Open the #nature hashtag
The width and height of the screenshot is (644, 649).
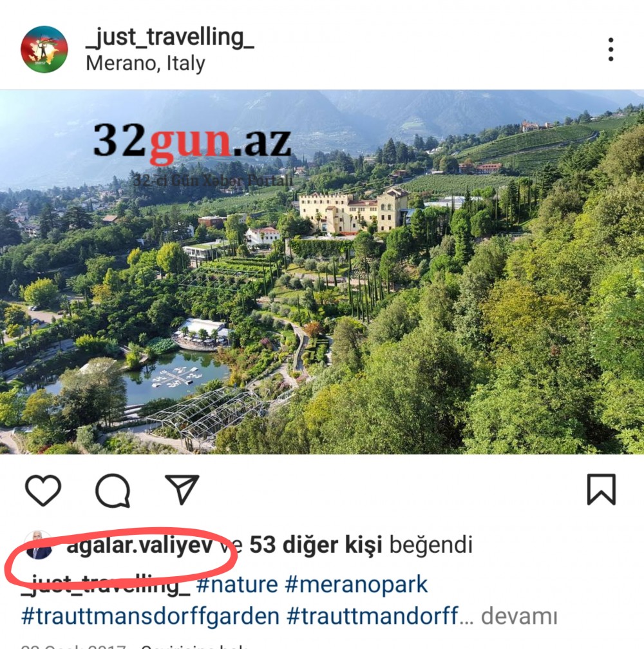pyautogui.click(x=237, y=585)
